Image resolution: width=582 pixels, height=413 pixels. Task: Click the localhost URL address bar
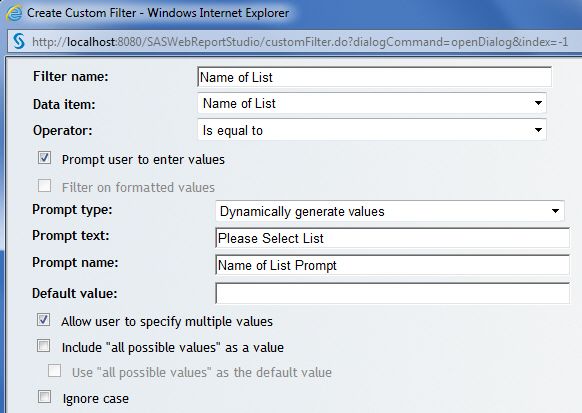(300, 42)
